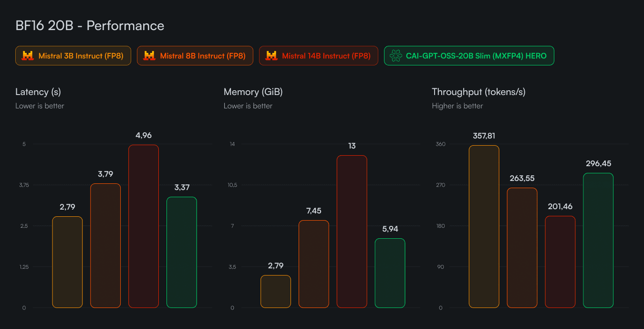Select the Latency (s) chart heading
The height and width of the screenshot is (329, 644).
click(x=38, y=92)
